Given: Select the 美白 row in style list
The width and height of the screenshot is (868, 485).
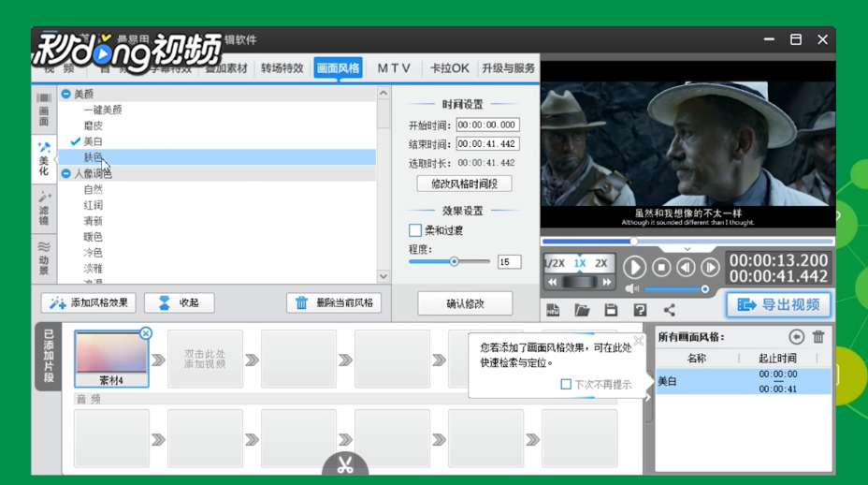Looking at the screenshot, I should pyautogui.click(x=744, y=381).
